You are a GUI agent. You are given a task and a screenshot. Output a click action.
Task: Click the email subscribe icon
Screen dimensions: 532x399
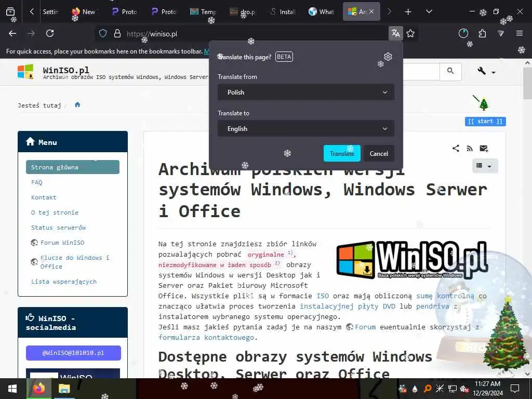(484, 148)
